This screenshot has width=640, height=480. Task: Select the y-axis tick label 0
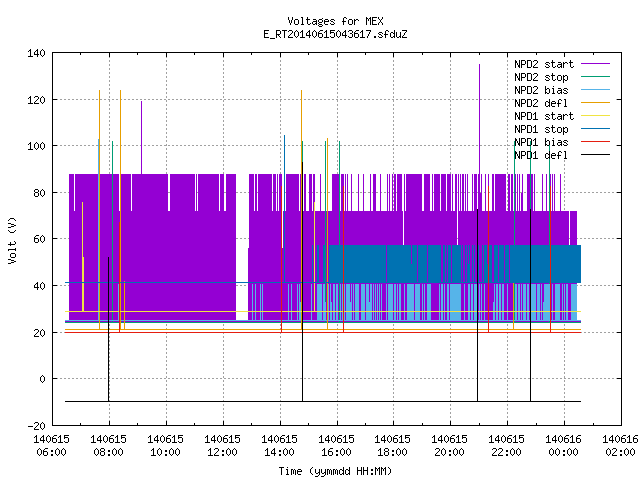pyautogui.click(x=42, y=379)
